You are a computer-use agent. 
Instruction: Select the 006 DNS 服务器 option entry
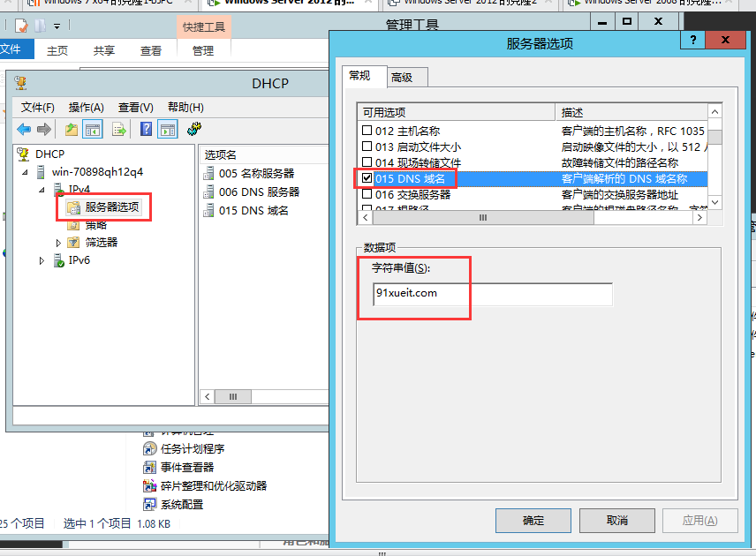pos(258,192)
